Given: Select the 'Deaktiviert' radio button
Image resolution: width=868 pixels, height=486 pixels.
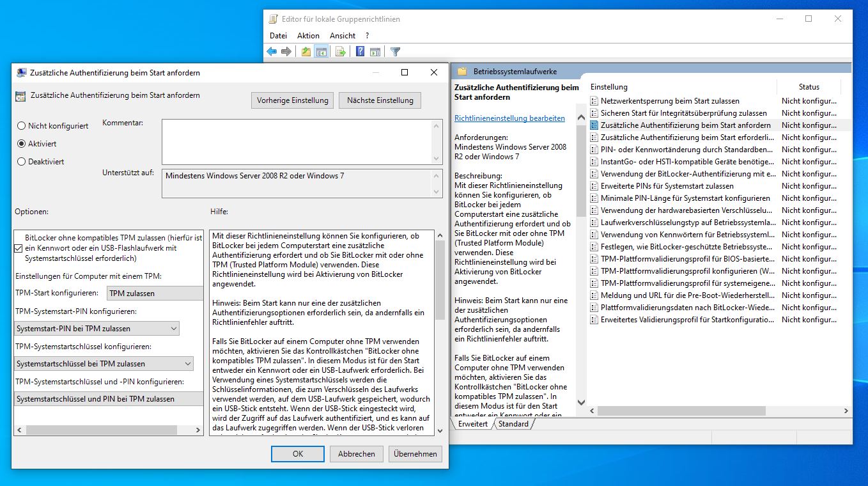Looking at the screenshot, I should 22,162.
